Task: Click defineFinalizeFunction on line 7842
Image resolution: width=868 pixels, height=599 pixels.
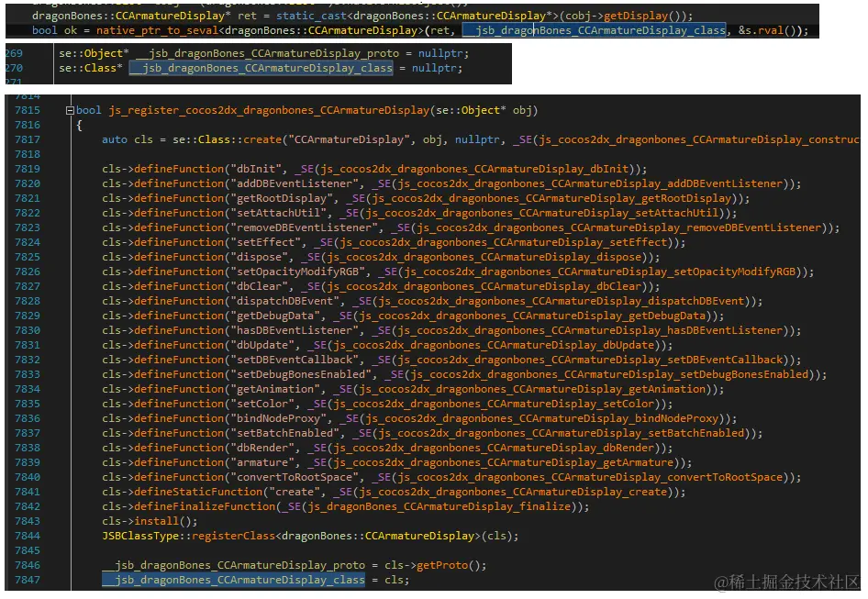Action: coord(205,506)
